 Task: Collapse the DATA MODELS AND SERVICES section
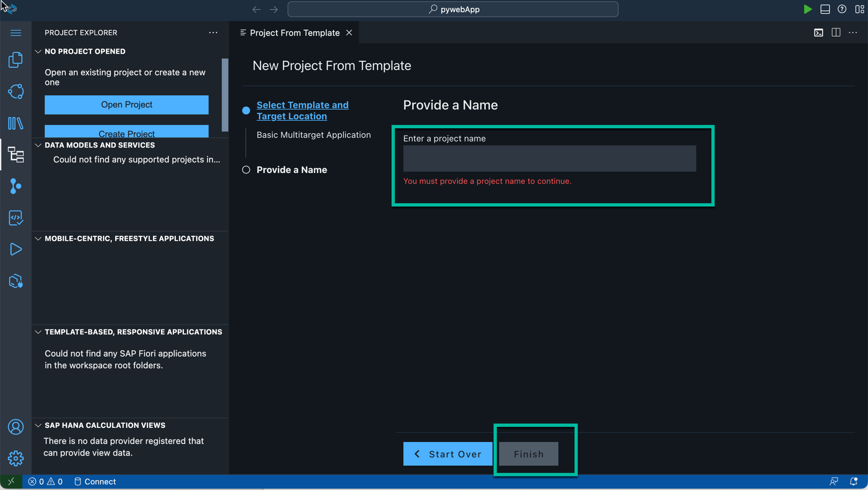pos(38,145)
